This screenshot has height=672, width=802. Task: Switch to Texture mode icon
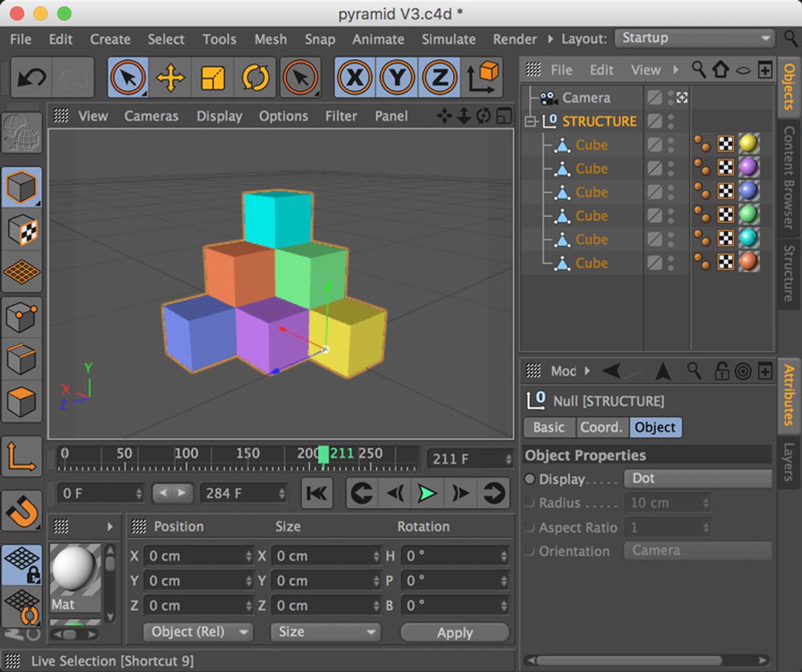pyautogui.click(x=22, y=230)
